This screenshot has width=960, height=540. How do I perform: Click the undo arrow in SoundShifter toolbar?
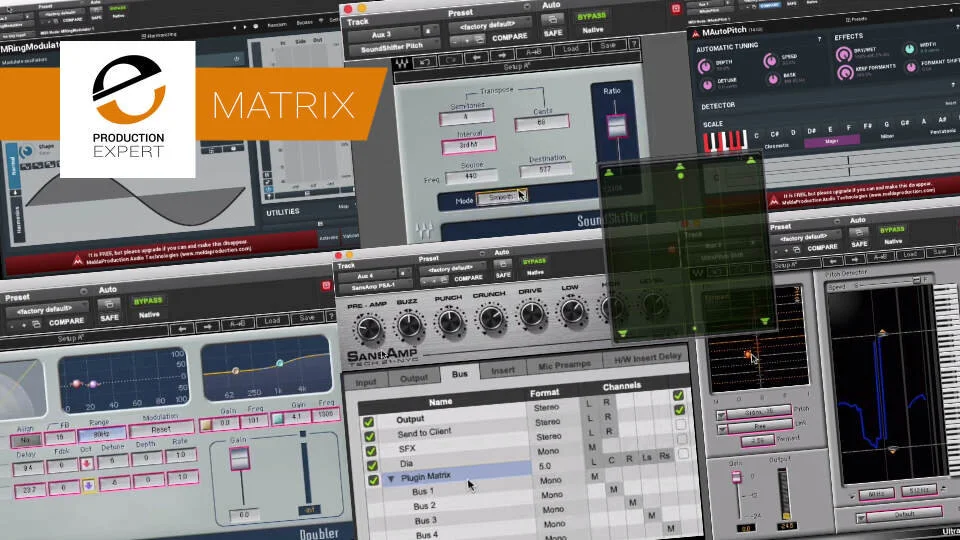point(425,61)
